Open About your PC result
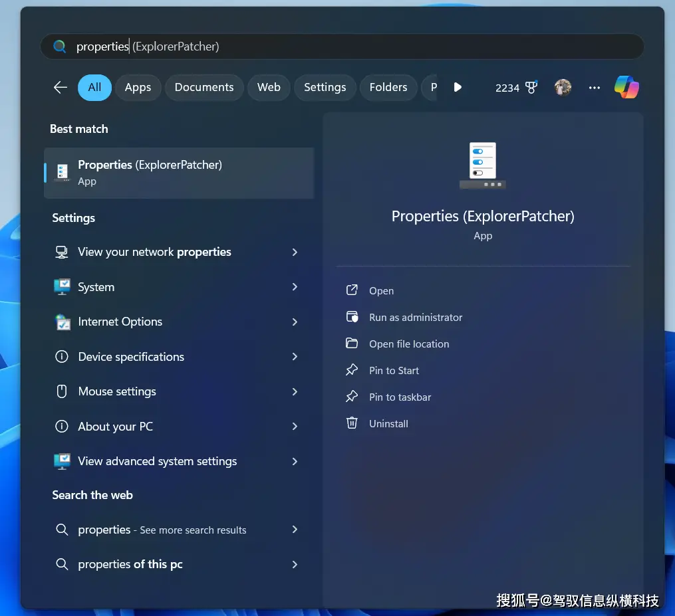 tap(179, 427)
